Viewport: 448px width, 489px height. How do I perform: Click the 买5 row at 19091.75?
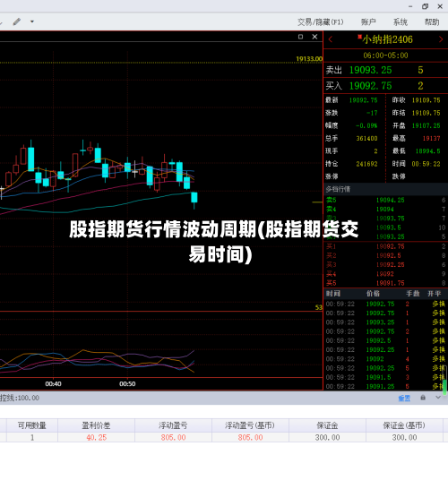click(385, 283)
